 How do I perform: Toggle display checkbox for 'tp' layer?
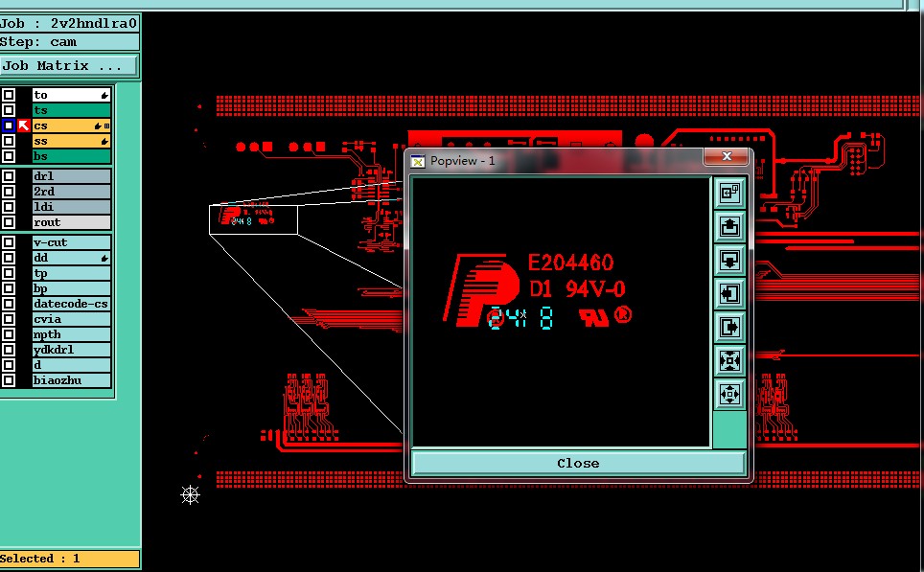[x=9, y=273]
